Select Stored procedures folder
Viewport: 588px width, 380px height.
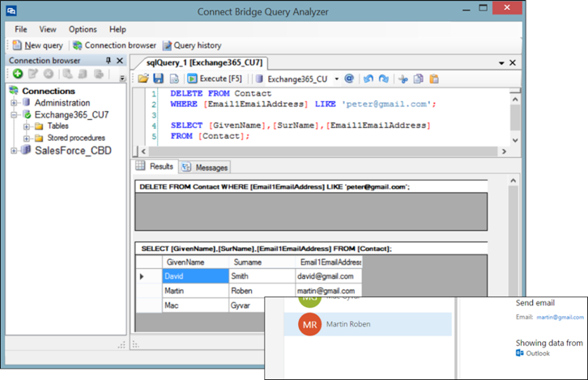point(76,138)
